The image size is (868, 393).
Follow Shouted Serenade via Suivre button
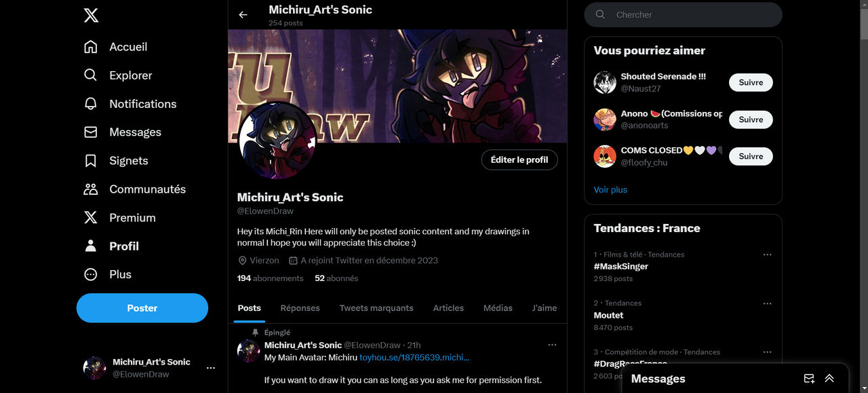[750, 82]
